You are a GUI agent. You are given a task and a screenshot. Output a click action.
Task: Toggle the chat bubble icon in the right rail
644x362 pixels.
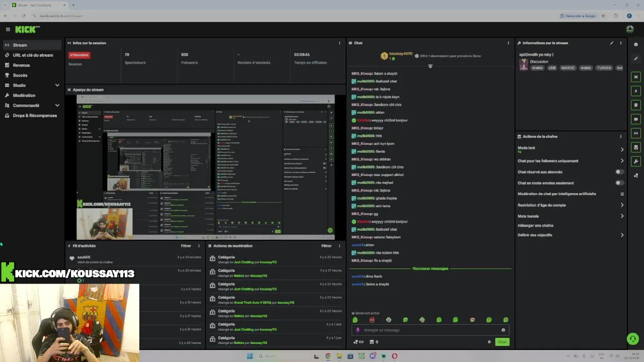[636, 119]
